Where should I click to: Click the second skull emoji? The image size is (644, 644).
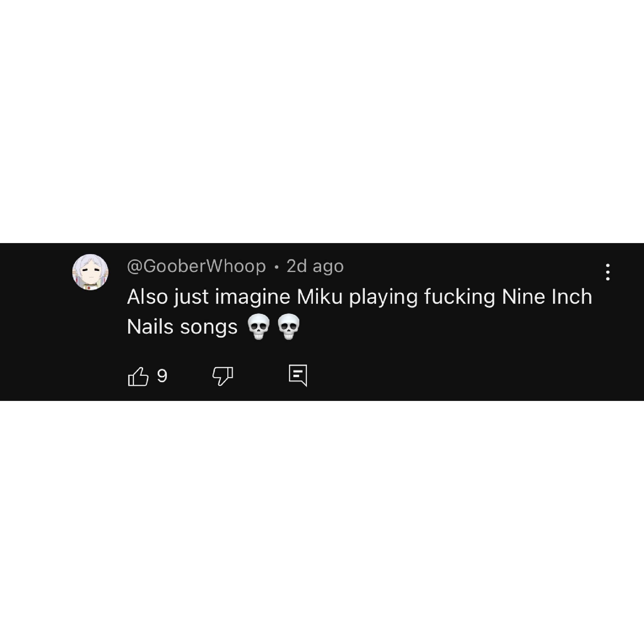click(289, 326)
